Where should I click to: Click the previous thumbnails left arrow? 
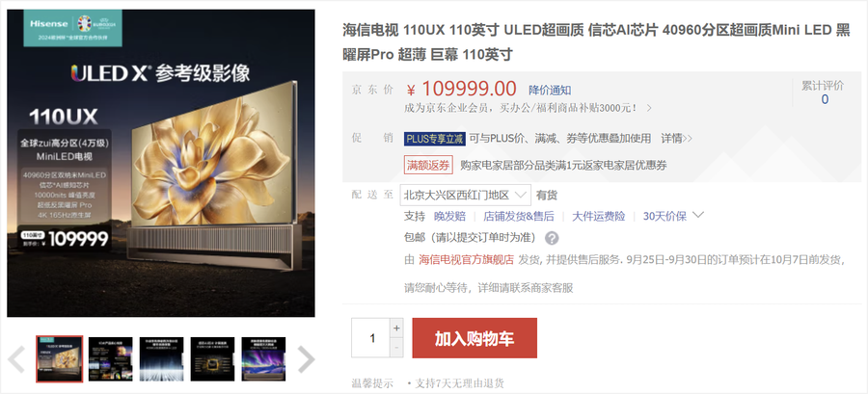tap(16, 359)
